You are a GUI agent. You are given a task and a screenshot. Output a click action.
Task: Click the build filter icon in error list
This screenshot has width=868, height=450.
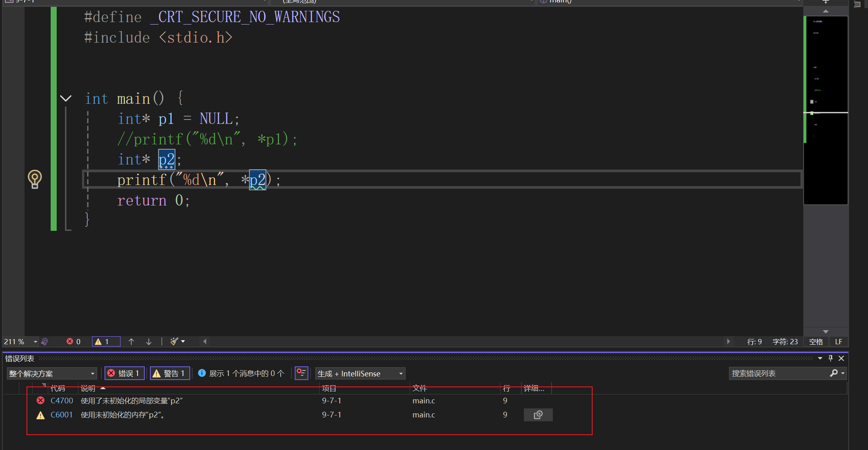[x=301, y=373]
